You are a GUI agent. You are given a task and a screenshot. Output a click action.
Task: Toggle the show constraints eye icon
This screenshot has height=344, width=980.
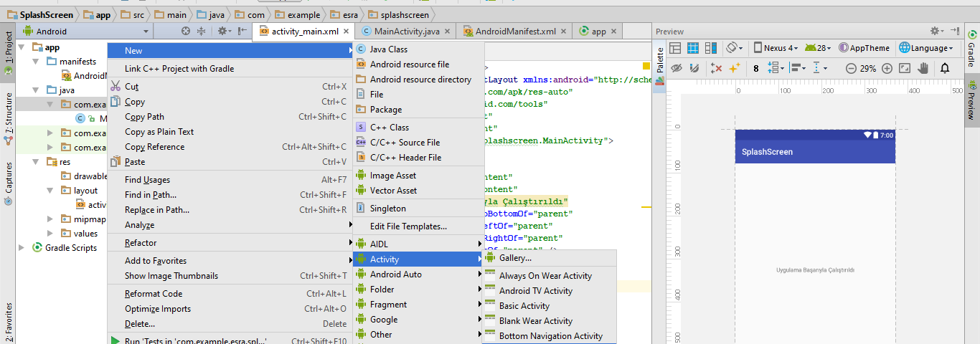676,68
